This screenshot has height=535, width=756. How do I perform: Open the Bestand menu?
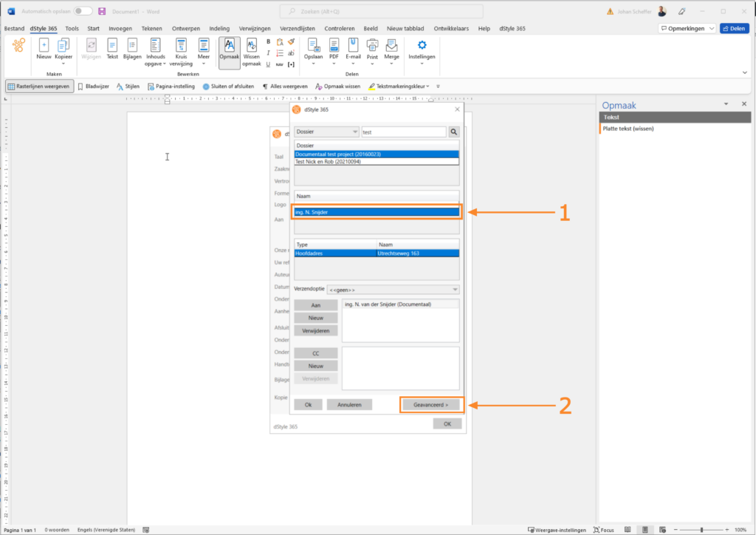point(14,29)
